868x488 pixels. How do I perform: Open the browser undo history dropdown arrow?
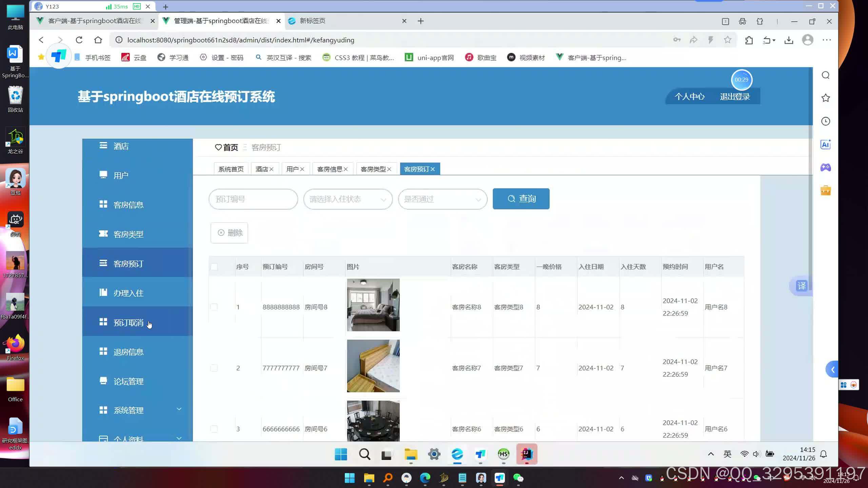[x=774, y=40]
